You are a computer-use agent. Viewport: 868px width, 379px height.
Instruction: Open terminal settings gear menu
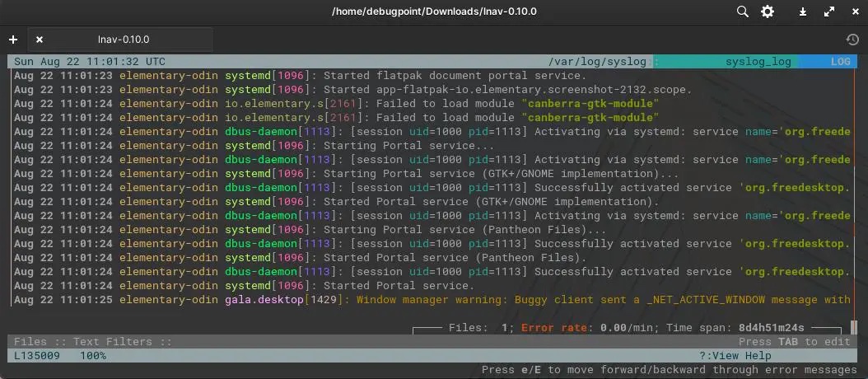768,12
